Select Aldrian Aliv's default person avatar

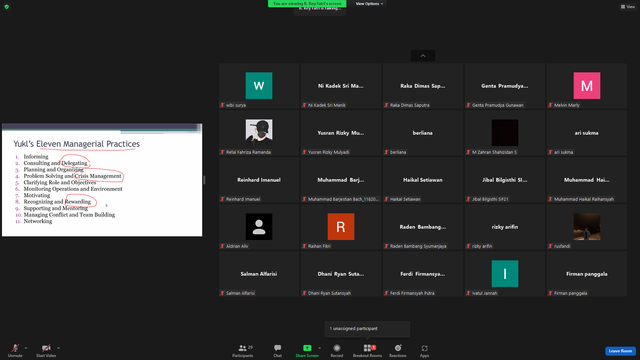tap(259, 227)
